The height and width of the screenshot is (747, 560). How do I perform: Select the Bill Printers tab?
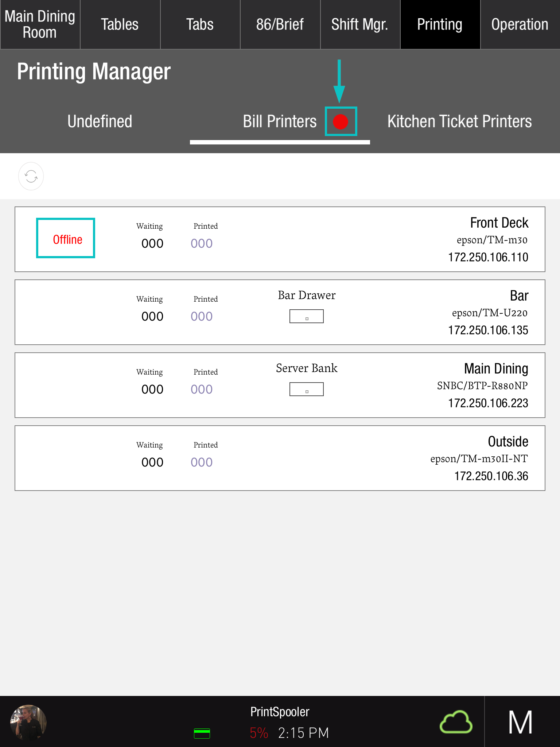(x=279, y=121)
